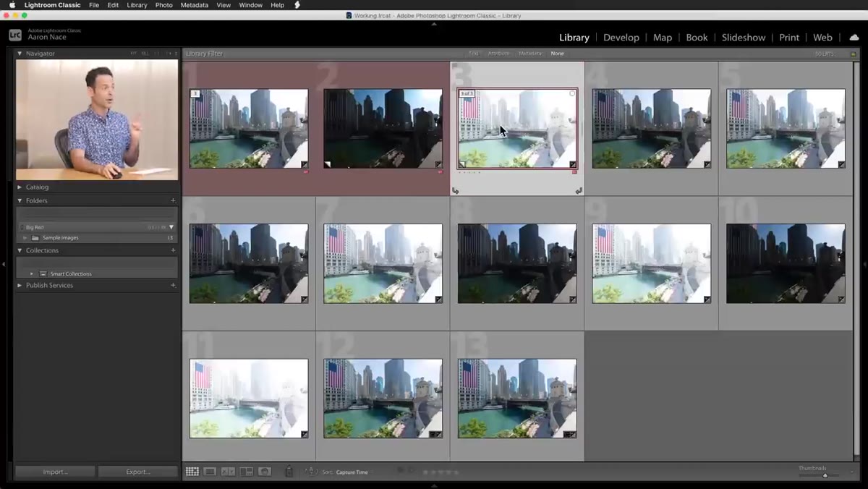The height and width of the screenshot is (489, 868).
Task: Switch to Grid view icon in toolbar
Action: (192, 472)
